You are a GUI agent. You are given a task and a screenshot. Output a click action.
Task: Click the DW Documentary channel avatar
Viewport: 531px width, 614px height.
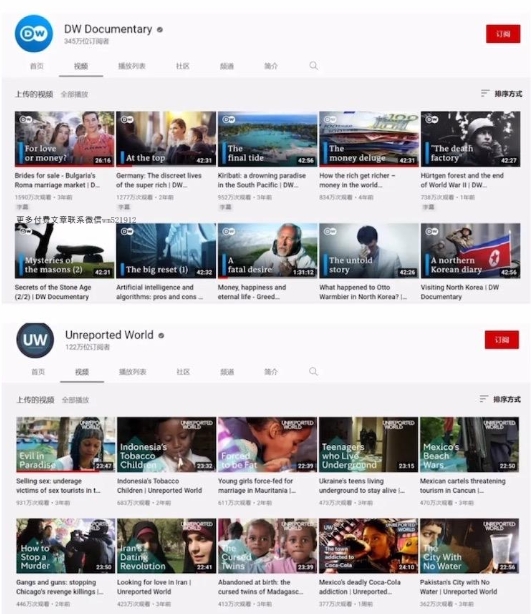34,34
